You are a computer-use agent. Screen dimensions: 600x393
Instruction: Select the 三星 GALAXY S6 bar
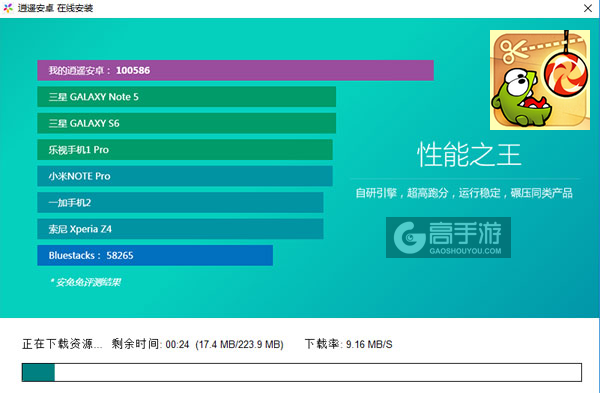186,123
